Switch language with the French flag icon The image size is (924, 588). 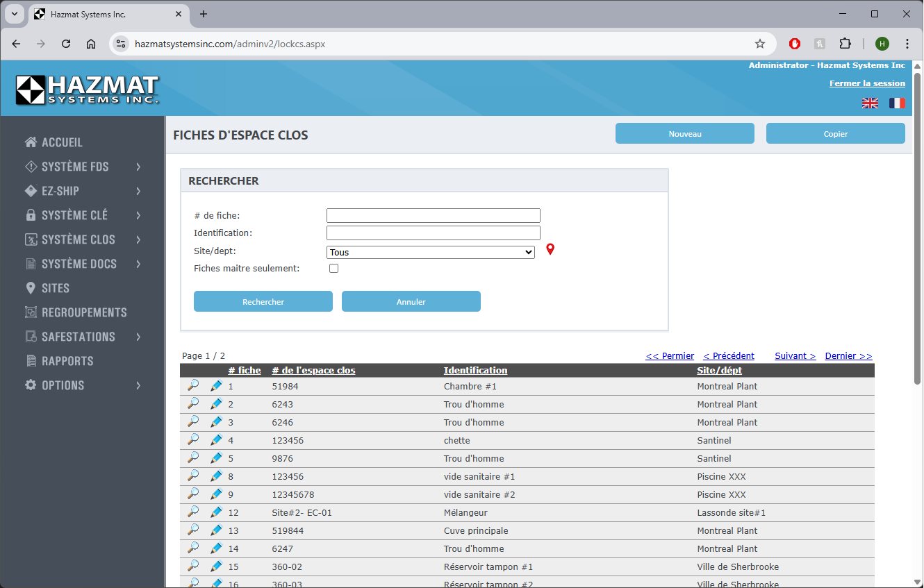coord(897,103)
